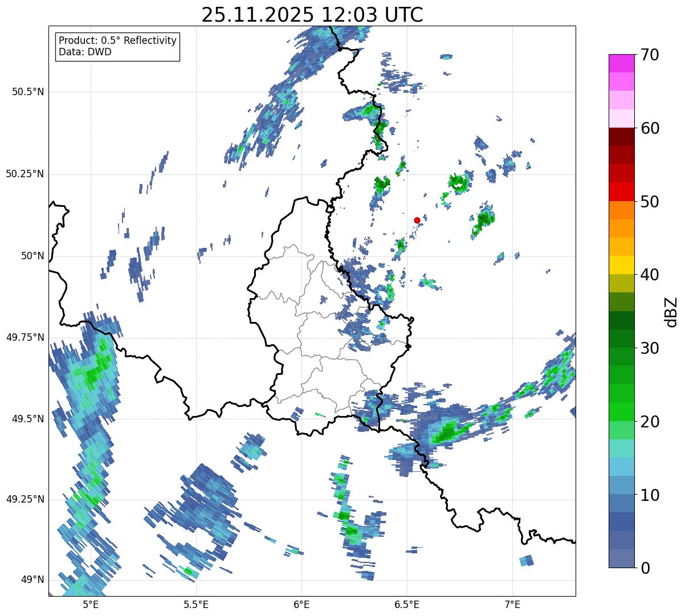Click the magenta top colorbar swatch

click(622, 63)
